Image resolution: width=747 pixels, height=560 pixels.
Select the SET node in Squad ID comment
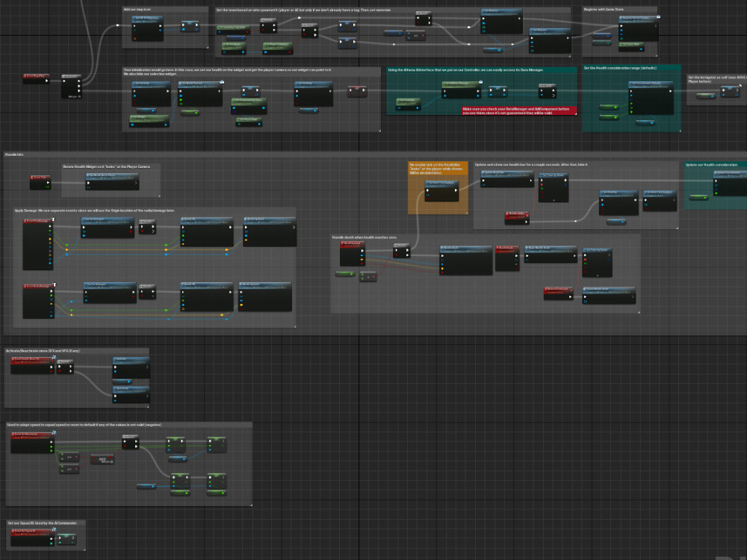(66, 539)
